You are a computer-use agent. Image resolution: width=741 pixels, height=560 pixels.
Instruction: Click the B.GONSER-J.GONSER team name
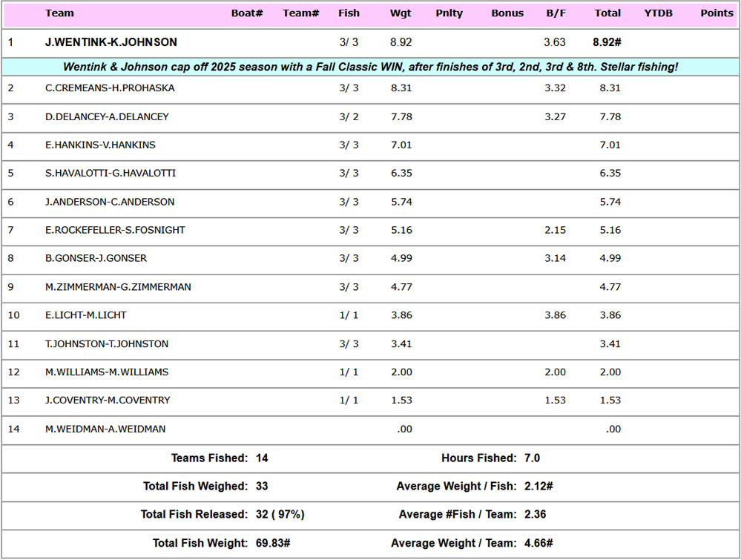point(96,258)
